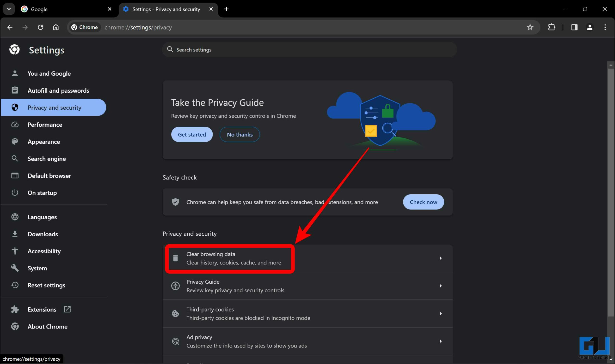Click the shield check icon in Safety check
This screenshot has width=615, height=364.
coord(176,202)
